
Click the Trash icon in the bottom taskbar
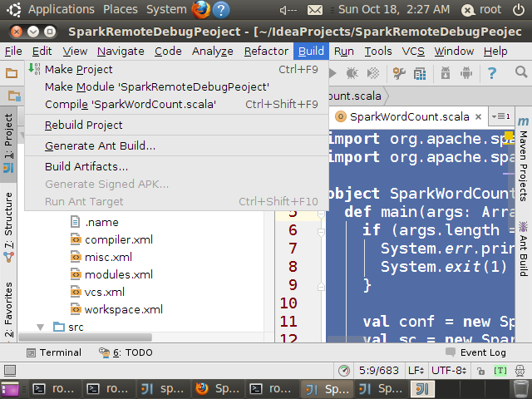tap(520, 389)
